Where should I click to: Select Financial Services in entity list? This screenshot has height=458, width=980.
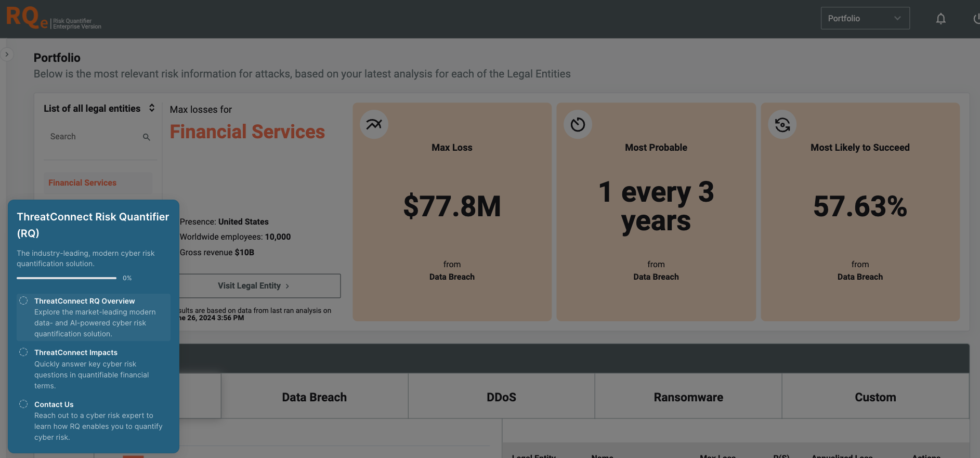click(98, 183)
